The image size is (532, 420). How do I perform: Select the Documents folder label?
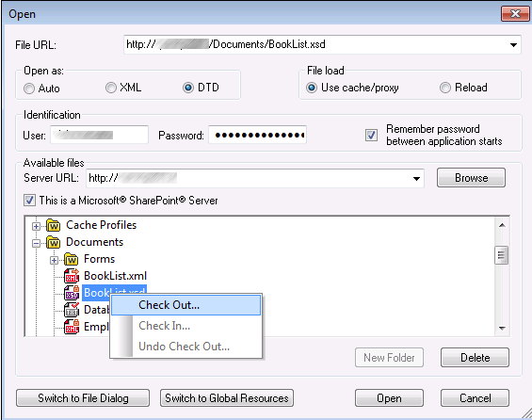point(95,242)
